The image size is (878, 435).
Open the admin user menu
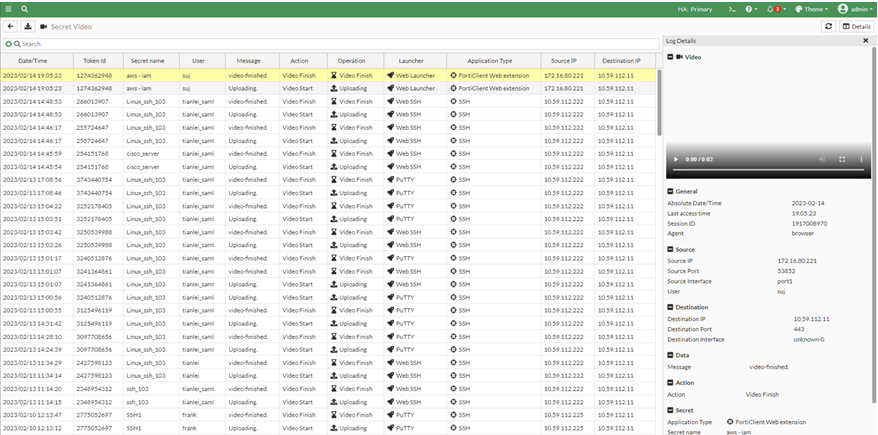[x=855, y=9]
